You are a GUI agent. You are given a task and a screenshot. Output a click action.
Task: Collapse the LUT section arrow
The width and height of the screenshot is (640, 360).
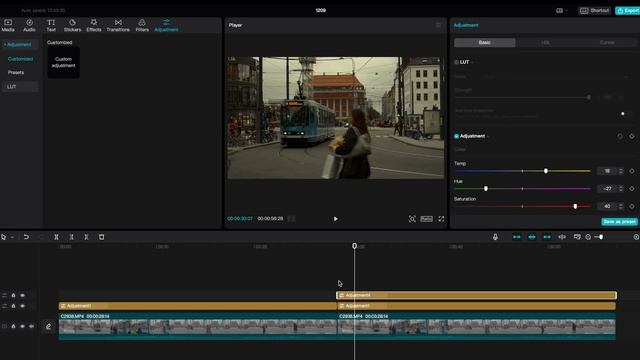pos(472,62)
